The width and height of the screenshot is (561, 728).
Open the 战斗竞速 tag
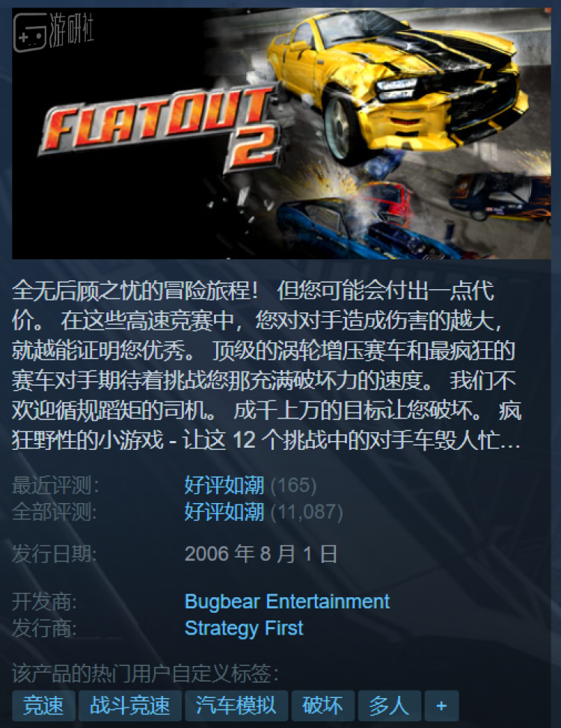tap(129, 706)
